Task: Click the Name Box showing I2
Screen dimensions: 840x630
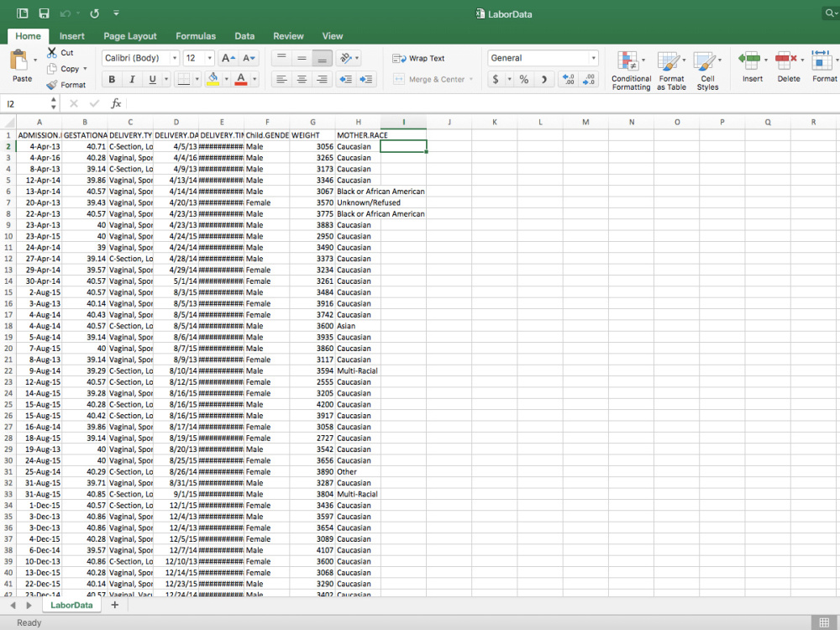Action: pyautogui.click(x=27, y=103)
